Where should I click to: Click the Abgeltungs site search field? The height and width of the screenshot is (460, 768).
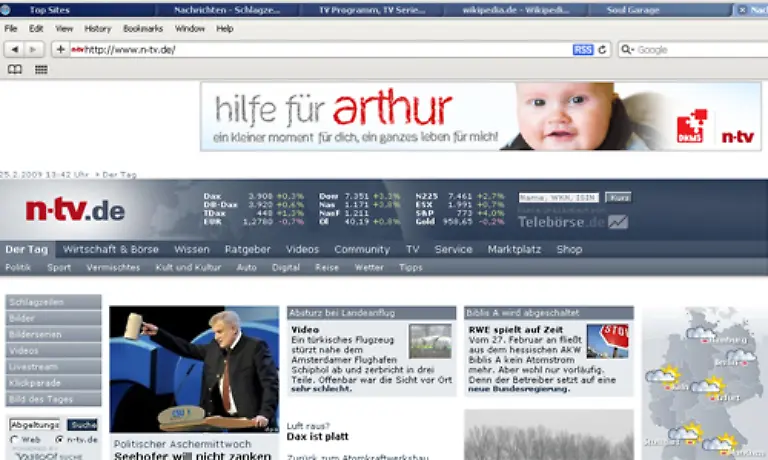coord(35,425)
